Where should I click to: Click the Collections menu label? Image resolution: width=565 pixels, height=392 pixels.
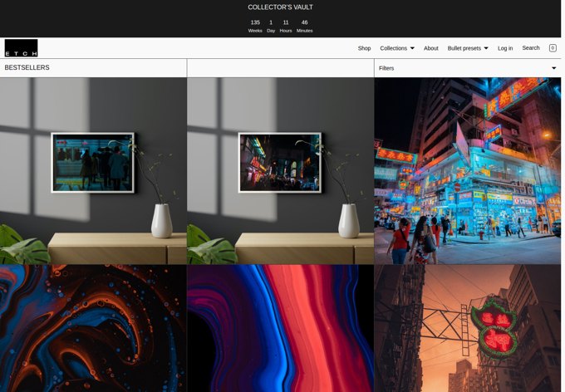(393, 48)
